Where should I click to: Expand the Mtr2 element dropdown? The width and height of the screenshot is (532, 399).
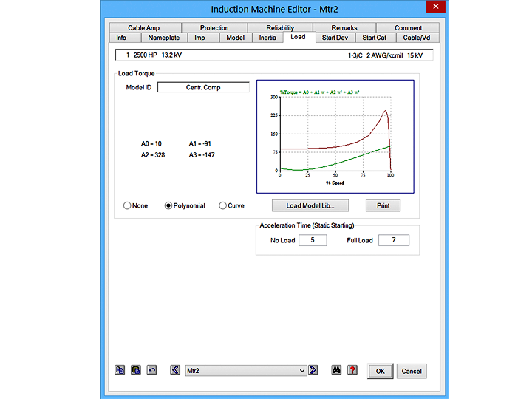pyautogui.click(x=301, y=370)
